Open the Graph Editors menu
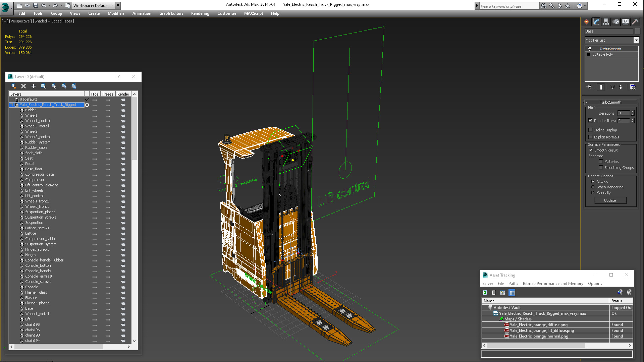Viewport: 644px width, 362px height. coord(171,13)
